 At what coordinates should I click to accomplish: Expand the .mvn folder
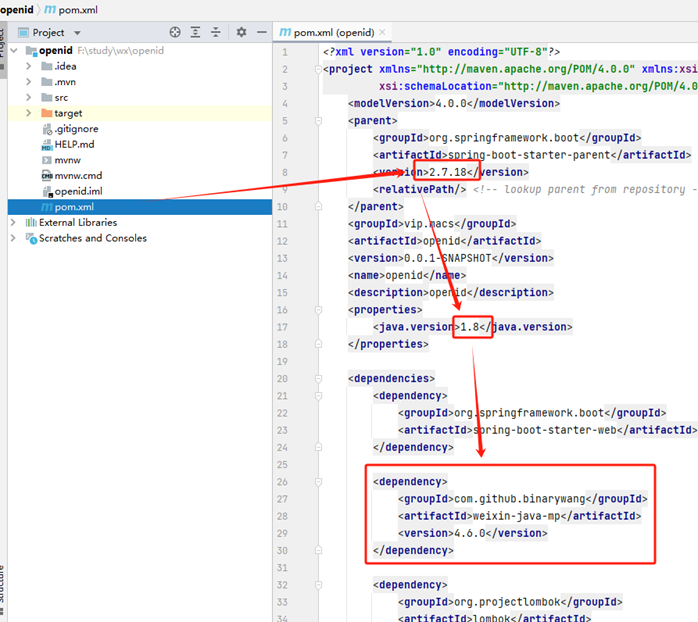click(29, 81)
